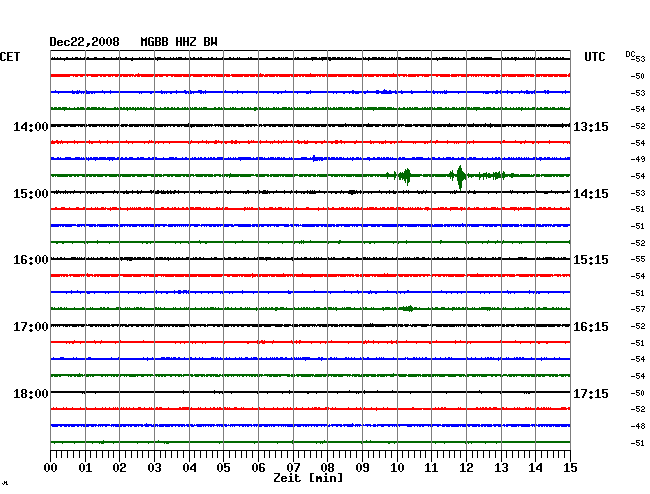The image size is (650, 494).
Task: Click the 13 minute axis tick label
Action: pyautogui.click(x=501, y=467)
